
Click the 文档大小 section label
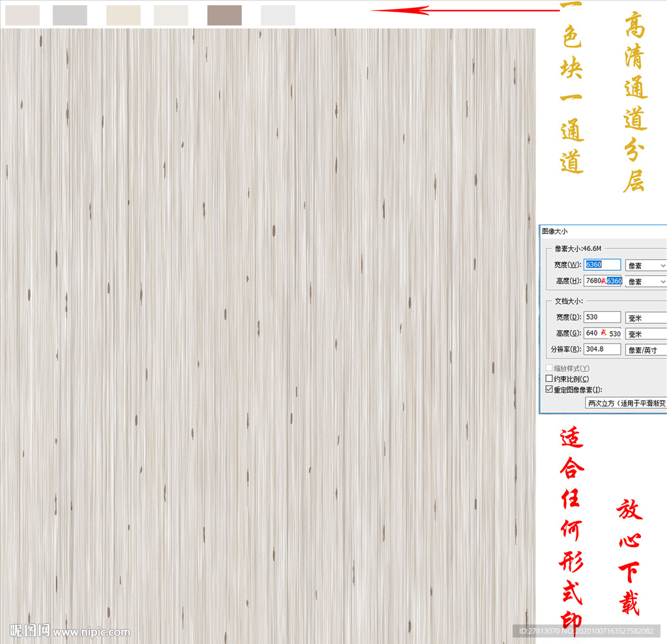[569, 301]
